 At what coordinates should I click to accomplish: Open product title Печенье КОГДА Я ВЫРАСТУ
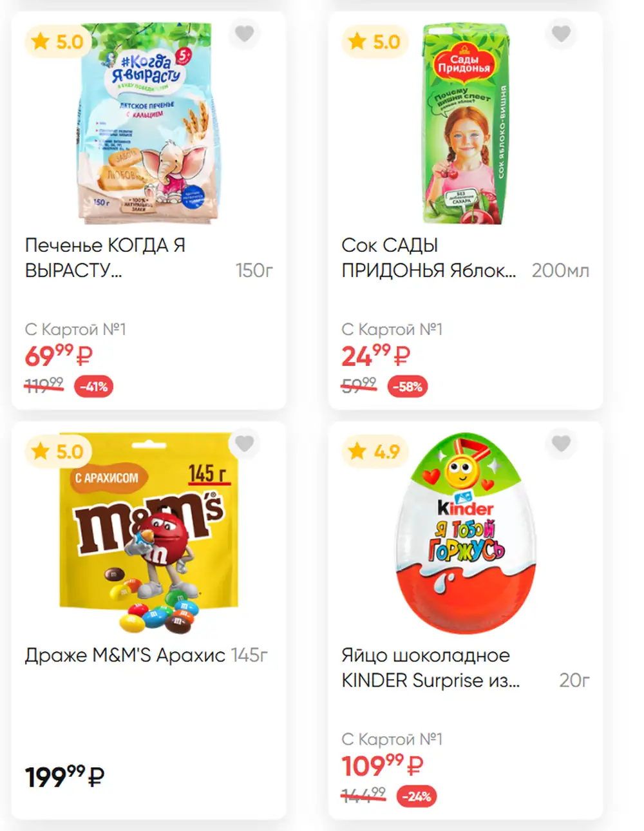click(x=105, y=258)
